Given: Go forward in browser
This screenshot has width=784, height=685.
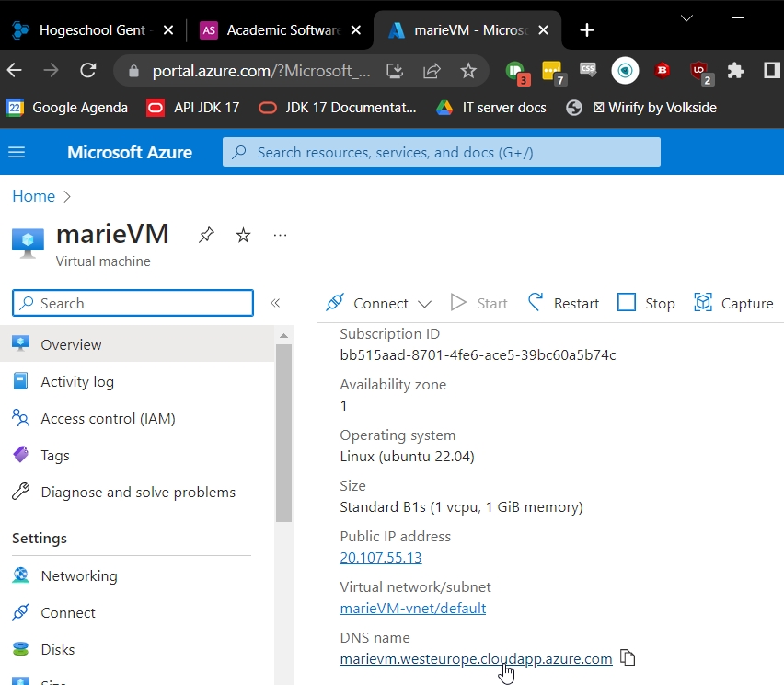Looking at the screenshot, I should 51,71.
